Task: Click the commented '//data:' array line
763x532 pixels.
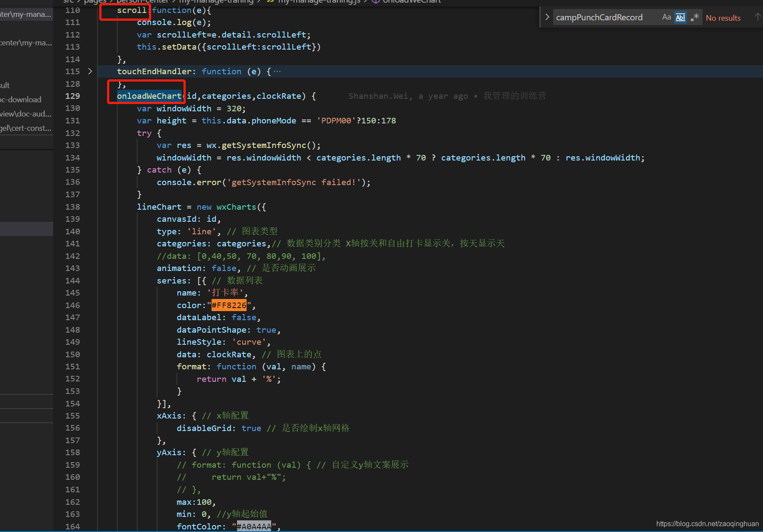Action: coord(241,256)
